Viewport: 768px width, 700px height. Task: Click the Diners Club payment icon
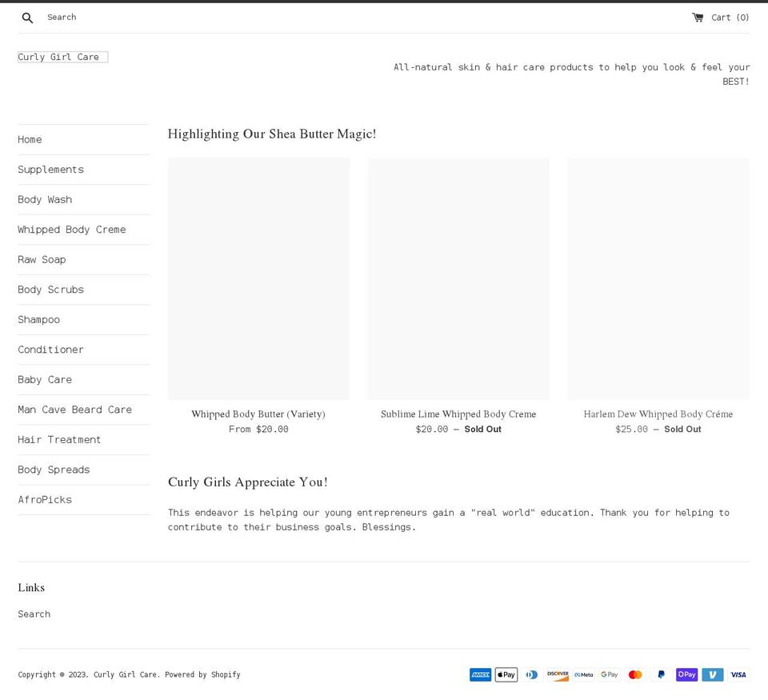[x=532, y=674]
